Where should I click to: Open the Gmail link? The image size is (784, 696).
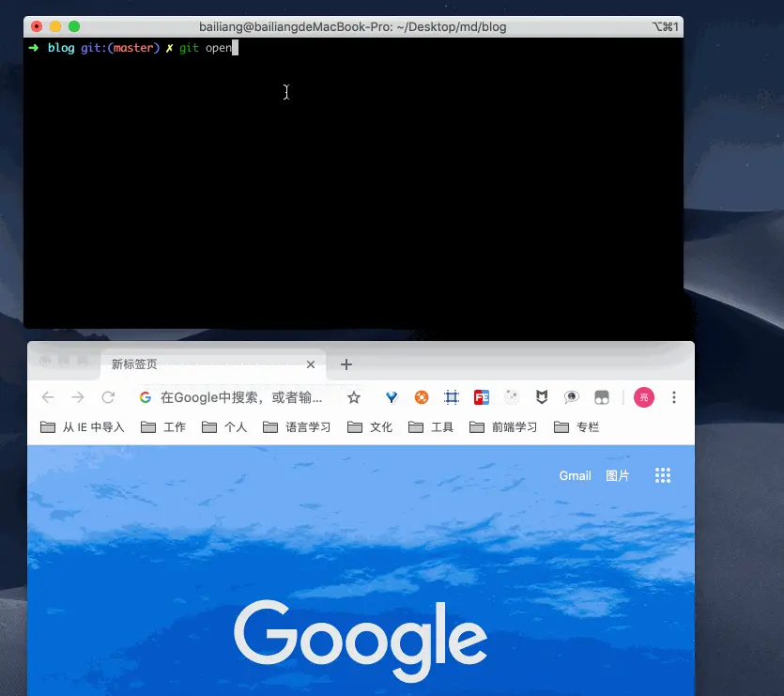[x=575, y=475]
